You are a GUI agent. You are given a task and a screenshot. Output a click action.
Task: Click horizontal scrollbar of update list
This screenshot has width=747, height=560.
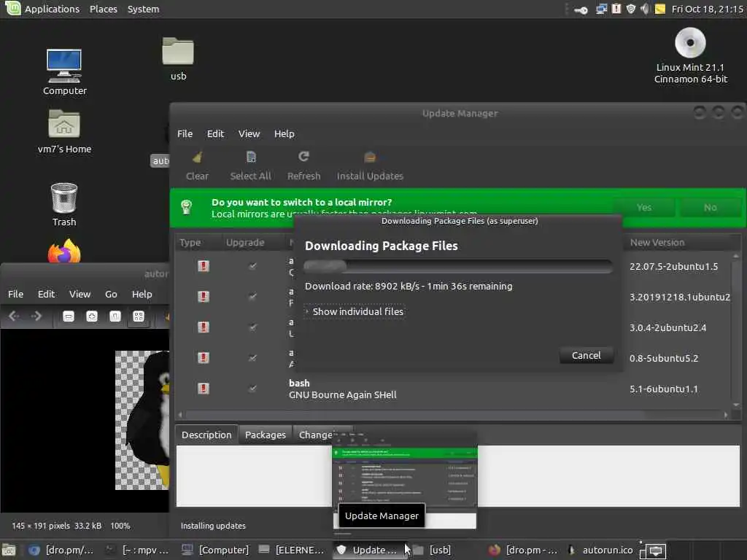452,415
